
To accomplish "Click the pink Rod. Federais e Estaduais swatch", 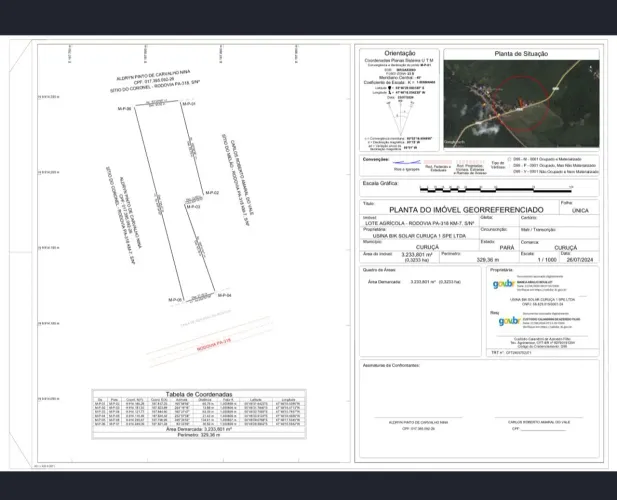I will (438, 162).
